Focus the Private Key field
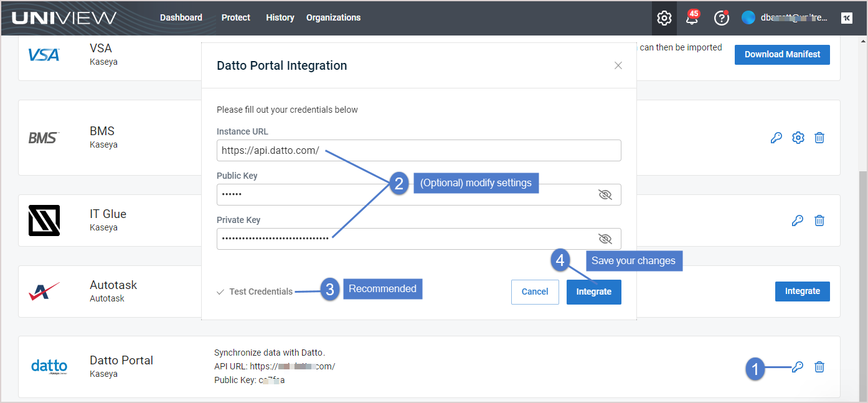This screenshot has height=403, width=868. click(x=419, y=239)
